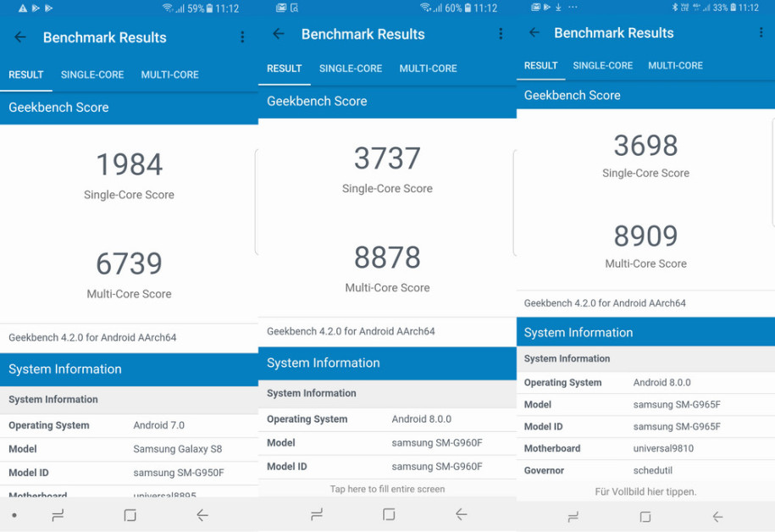Select RESULT tab on the Galaxy S8 screen
The height and width of the screenshot is (532, 775).
coord(26,75)
